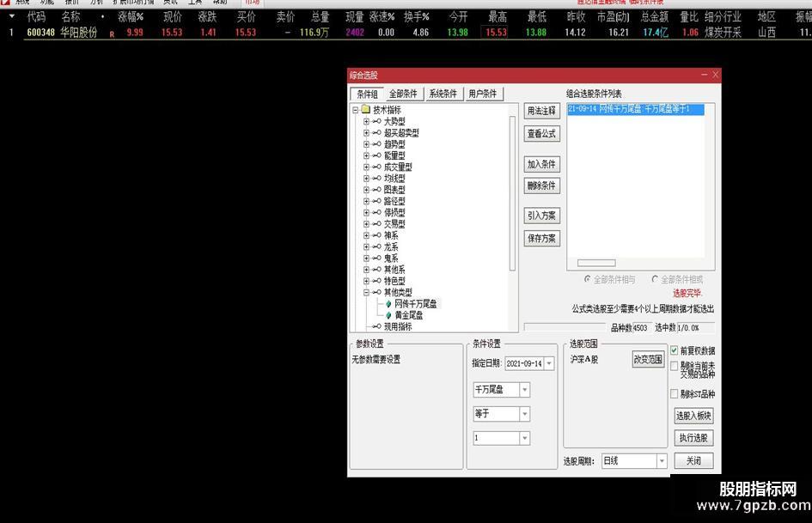
Task: Open the 选股周期 日线 dropdown
Action: point(662,461)
